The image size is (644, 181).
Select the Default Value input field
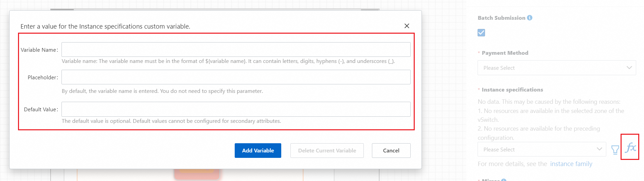(x=236, y=109)
